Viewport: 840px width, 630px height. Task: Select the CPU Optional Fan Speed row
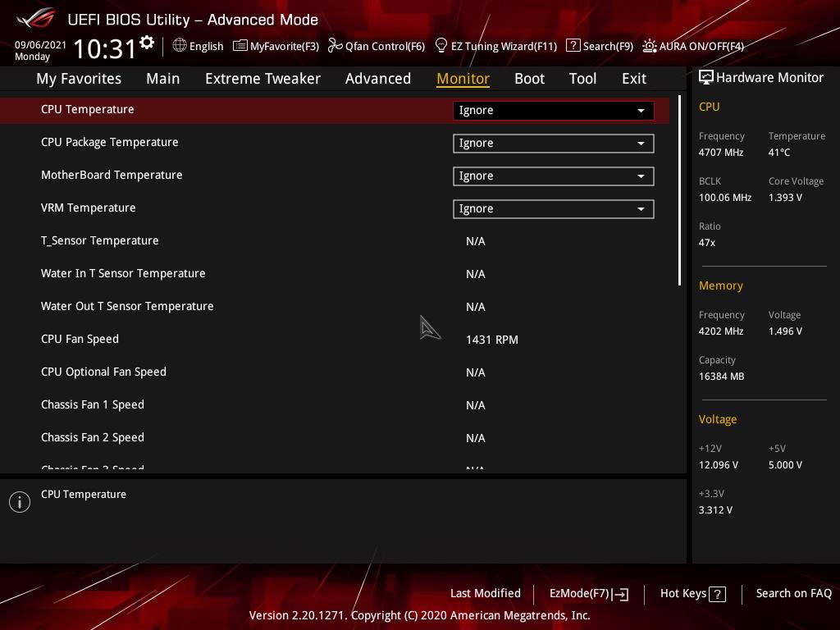click(x=335, y=372)
